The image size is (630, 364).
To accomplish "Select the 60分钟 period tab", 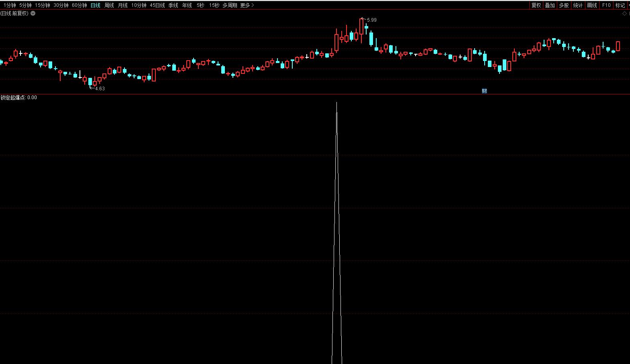I will click(79, 5).
